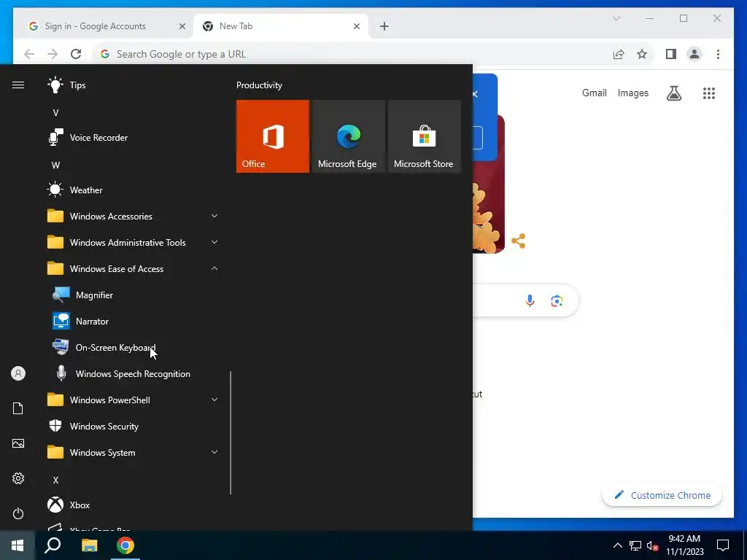Open Chrome tab search dropdown

pyautogui.click(x=616, y=18)
